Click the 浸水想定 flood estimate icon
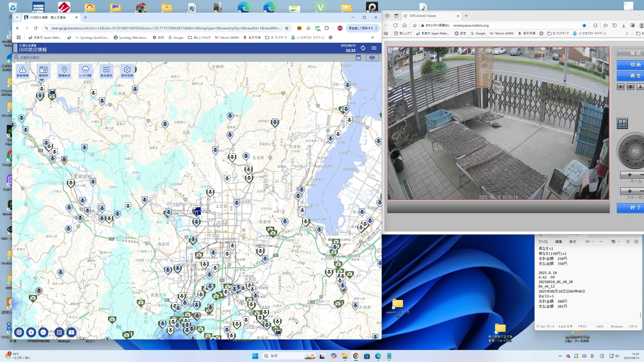Screen dimensions: 644x362 106,71
